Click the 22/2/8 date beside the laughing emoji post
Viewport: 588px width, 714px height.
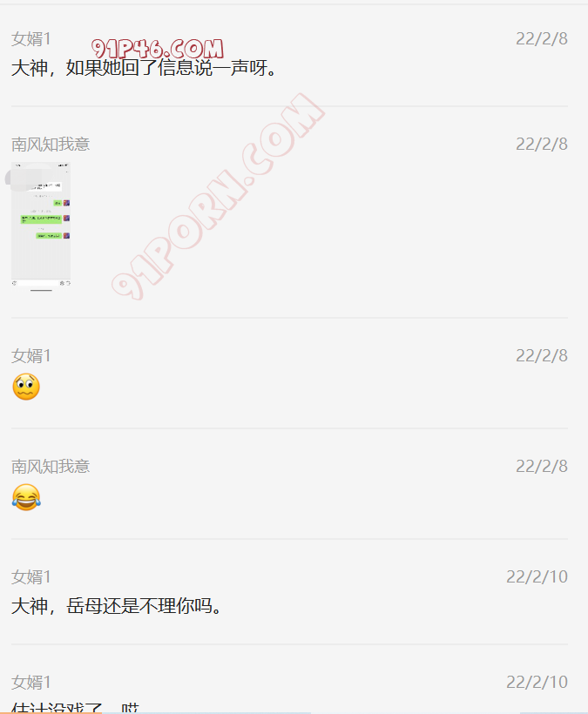(x=542, y=467)
